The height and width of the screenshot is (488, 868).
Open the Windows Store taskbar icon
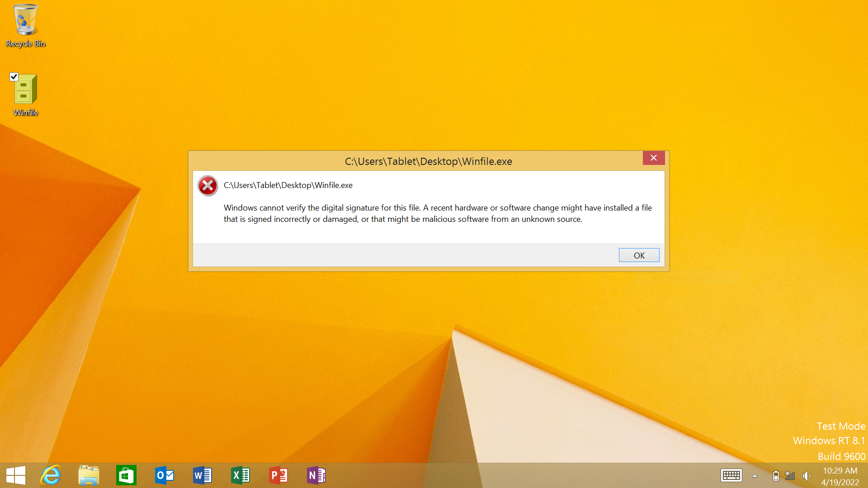coord(126,475)
